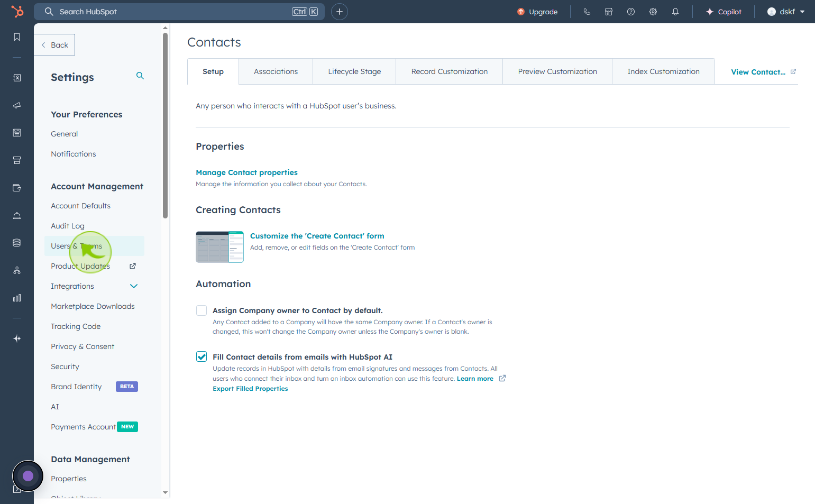This screenshot has width=815, height=504.
Task: Switch to the Index Customization tab
Action: pos(663,71)
